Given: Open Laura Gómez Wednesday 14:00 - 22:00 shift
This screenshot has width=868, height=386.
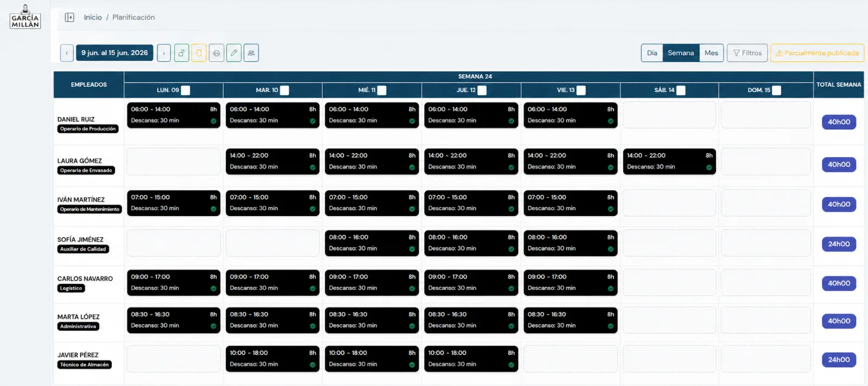Looking at the screenshot, I should pyautogui.click(x=372, y=161).
